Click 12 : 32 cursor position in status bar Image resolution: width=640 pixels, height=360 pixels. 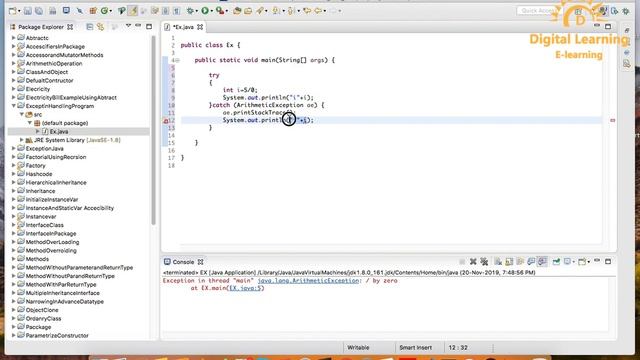pyautogui.click(x=458, y=348)
